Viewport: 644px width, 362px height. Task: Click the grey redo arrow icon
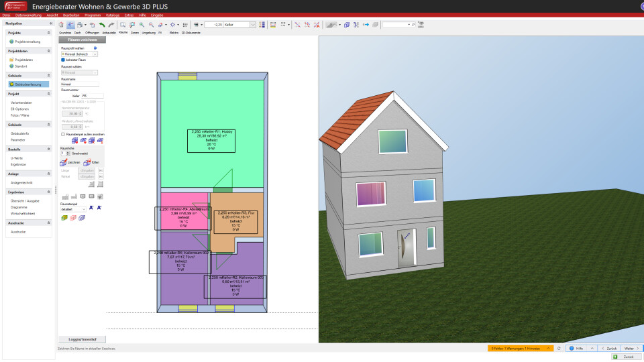click(x=111, y=25)
